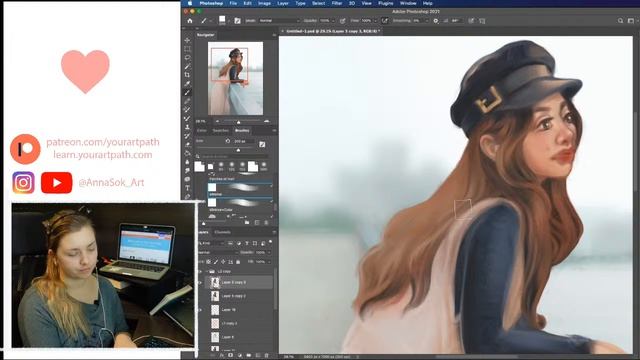Open the Filter menu
The height and width of the screenshot is (360, 640).
click(x=337, y=3)
